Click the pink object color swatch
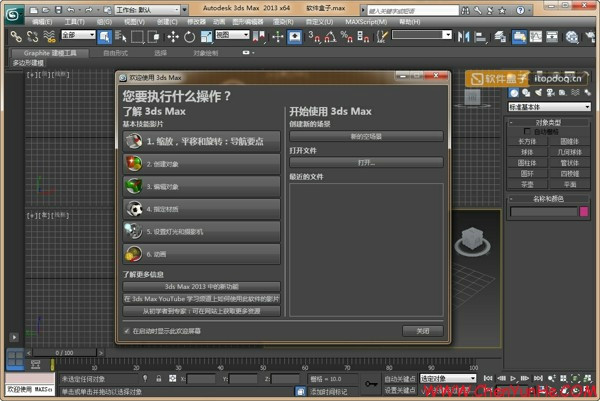 click(584, 212)
